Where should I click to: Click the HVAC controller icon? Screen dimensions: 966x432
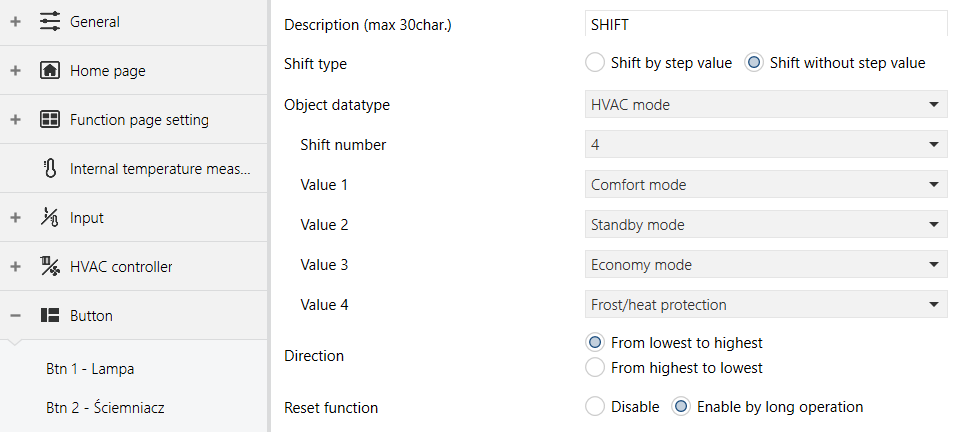pos(50,266)
